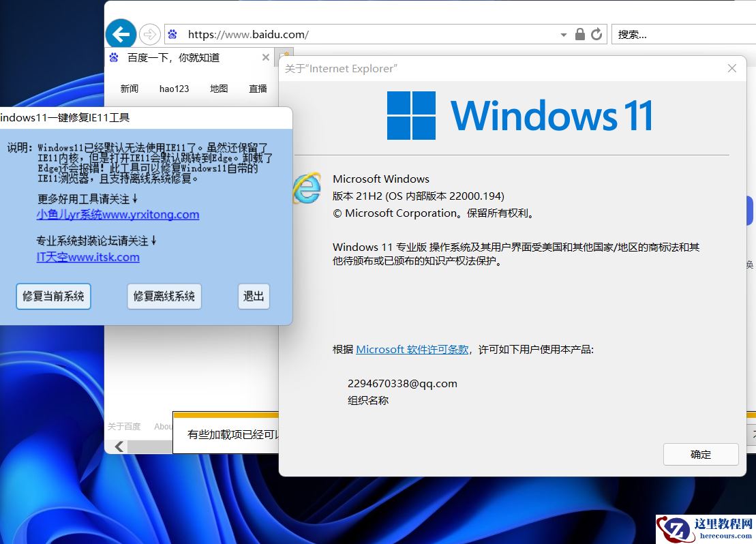Click the 修复离线系统 button
The width and height of the screenshot is (756, 544).
pos(164,296)
